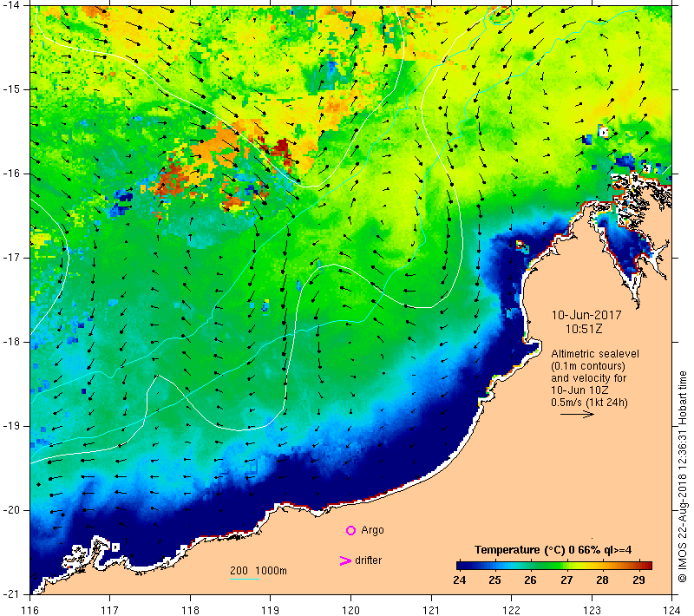
Task: Click the longitude axis label '116'
Action: (29, 610)
